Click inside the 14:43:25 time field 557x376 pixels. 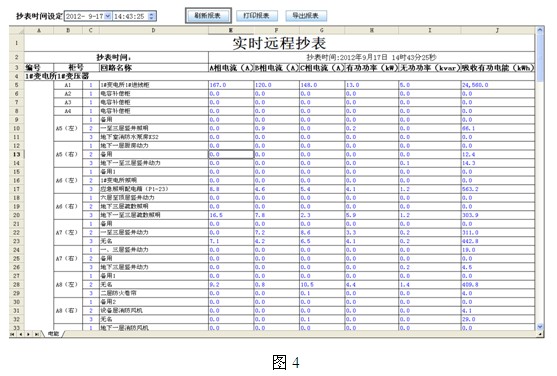(x=130, y=16)
